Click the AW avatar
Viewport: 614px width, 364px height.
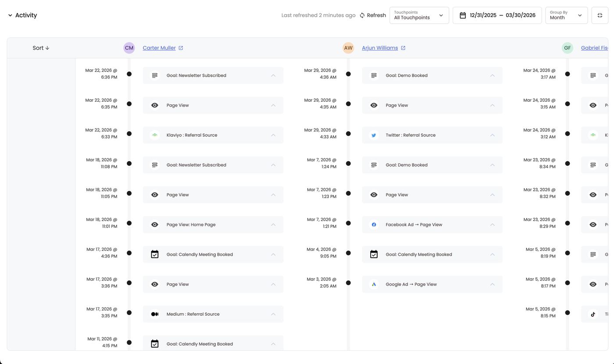pyautogui.click(x=348, y=48)
